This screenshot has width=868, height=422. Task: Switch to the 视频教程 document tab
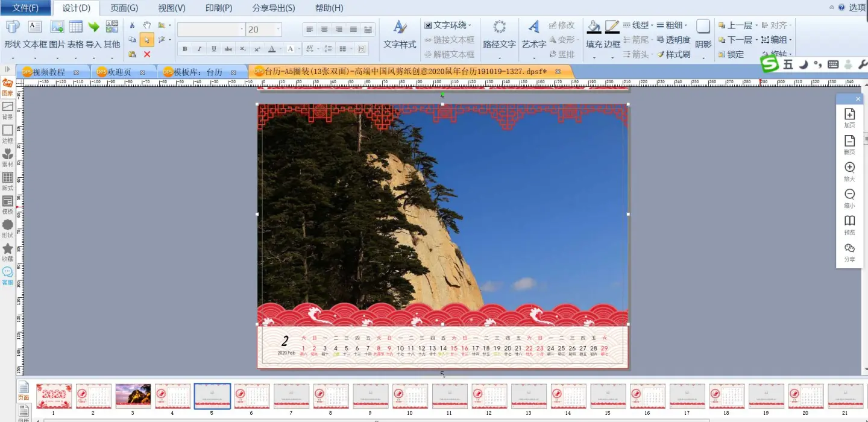(49, 72)
